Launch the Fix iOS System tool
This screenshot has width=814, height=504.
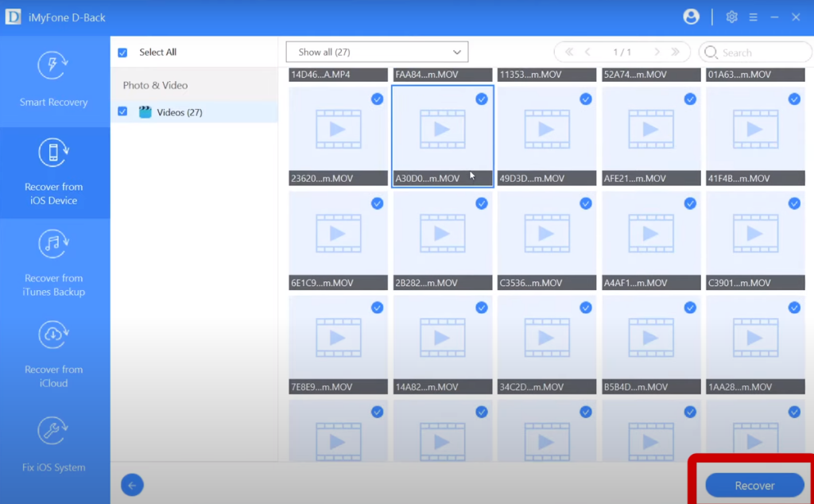point(53,445)
